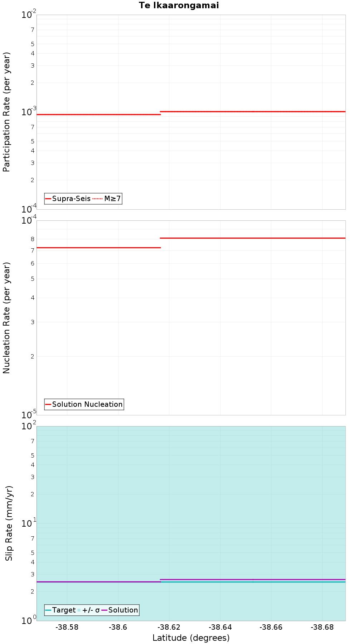Click the Te Ikaarongamai chart title
This screenshot has width=358, height=644.
(179, 5)
